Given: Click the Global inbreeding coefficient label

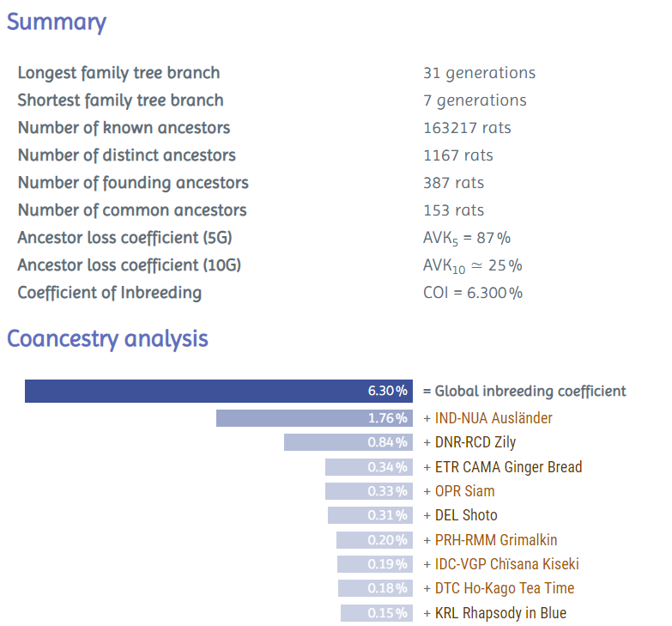Looking at the screenshot, I should coord(530,392).
